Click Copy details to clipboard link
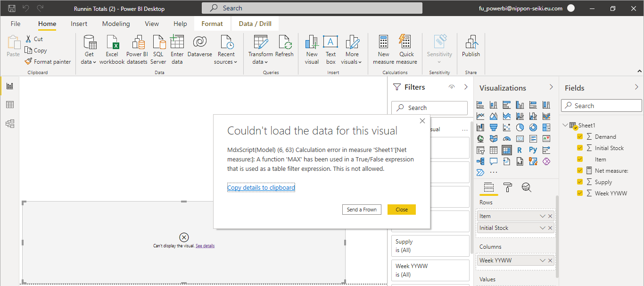Image resolution: width=644 pixels, height=286 pixels. (261, 187)
